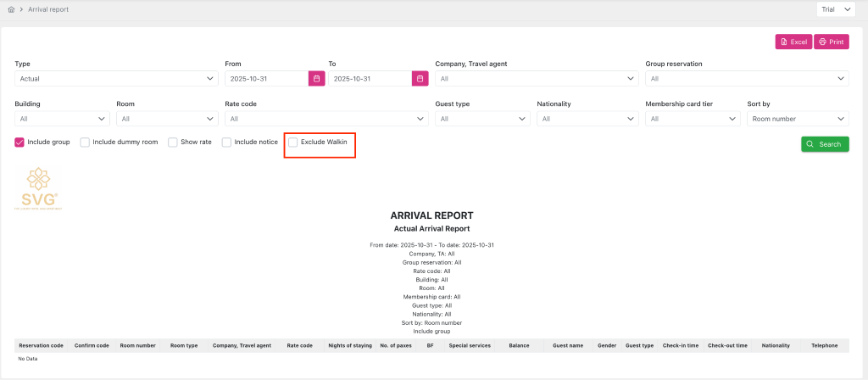Print the arrival report
This screenshot has width=868, height=380.
pos(831,42)
